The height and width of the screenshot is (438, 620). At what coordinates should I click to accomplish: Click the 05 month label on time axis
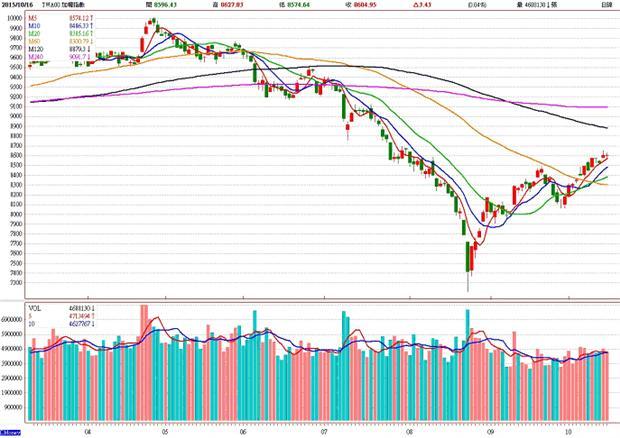(x=163, y=434)
